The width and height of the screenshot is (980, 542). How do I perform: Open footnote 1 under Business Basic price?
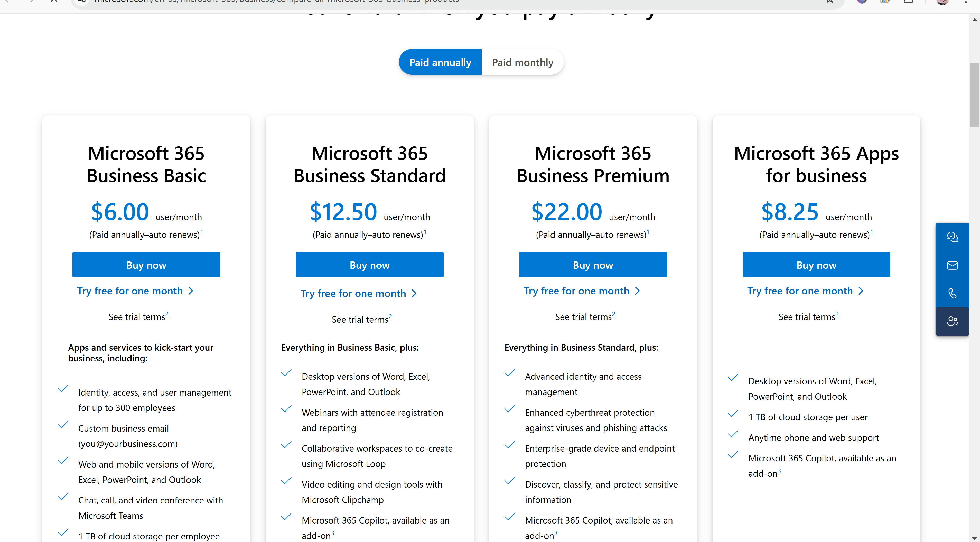pyautogui.click(x=202, y=232)
